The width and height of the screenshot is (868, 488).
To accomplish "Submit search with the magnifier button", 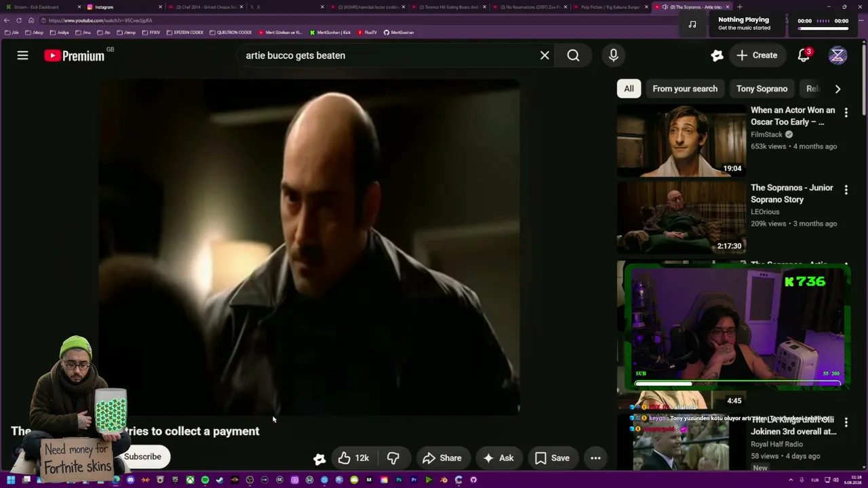I will point(573,56).
